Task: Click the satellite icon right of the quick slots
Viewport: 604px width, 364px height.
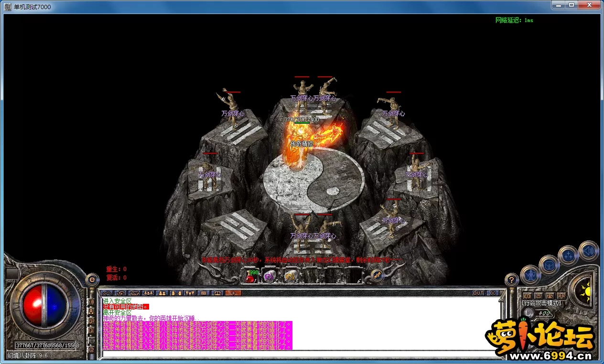Action: (x=377, y=276)
